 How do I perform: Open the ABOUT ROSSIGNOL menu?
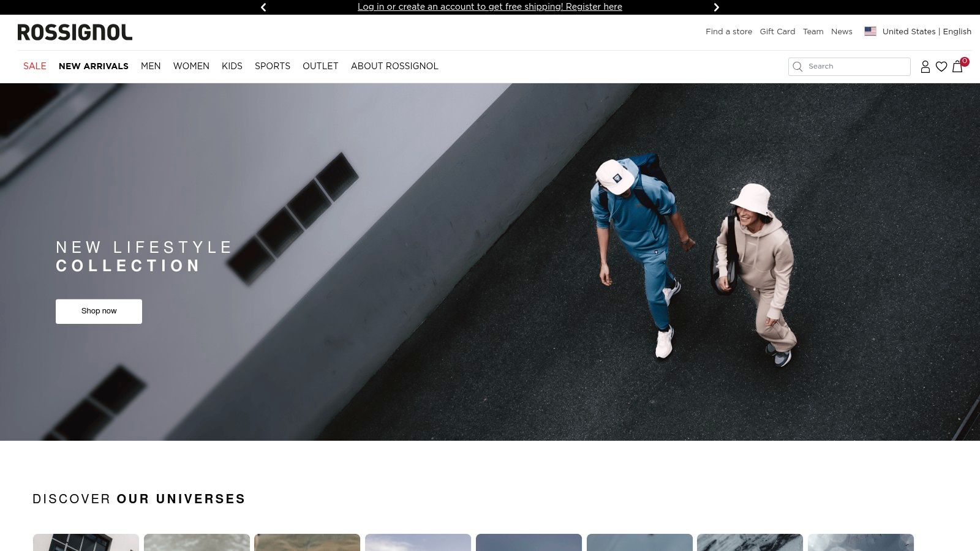[394, 66]
